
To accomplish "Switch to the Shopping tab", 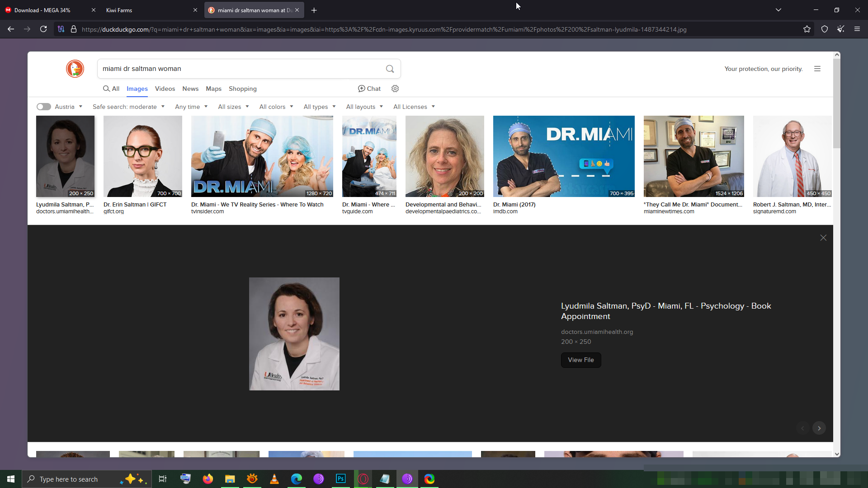I will (243, 89).
